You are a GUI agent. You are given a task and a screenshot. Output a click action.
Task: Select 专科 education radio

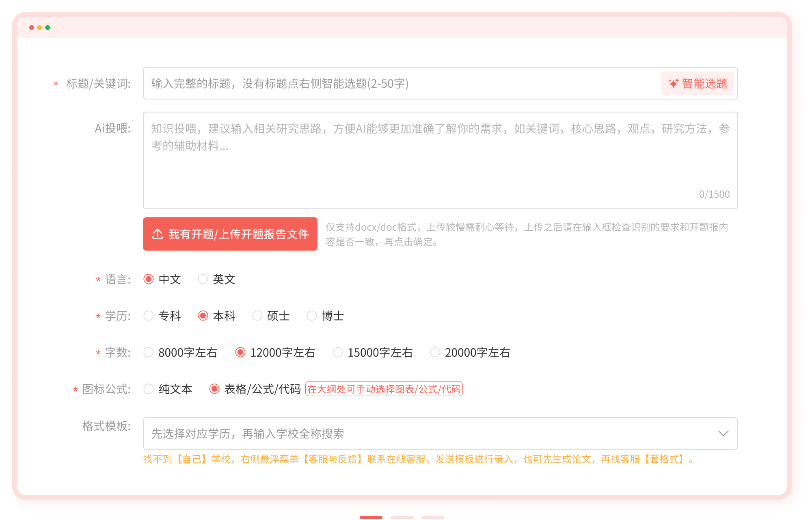tap(149, 316)
